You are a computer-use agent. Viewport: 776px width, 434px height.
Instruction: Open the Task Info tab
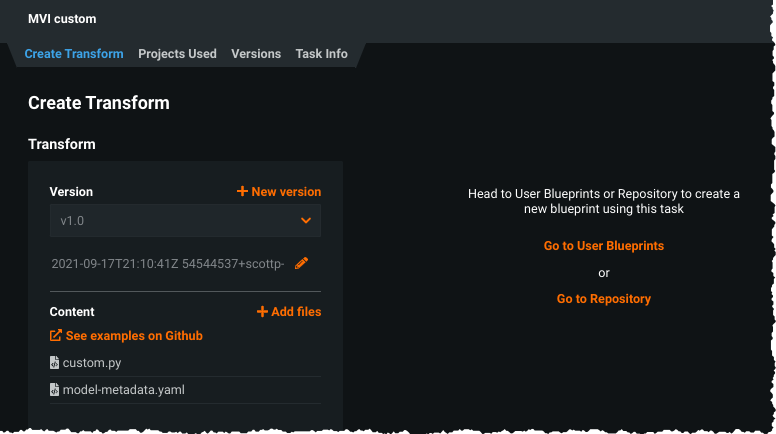click(x=321, y=53)
